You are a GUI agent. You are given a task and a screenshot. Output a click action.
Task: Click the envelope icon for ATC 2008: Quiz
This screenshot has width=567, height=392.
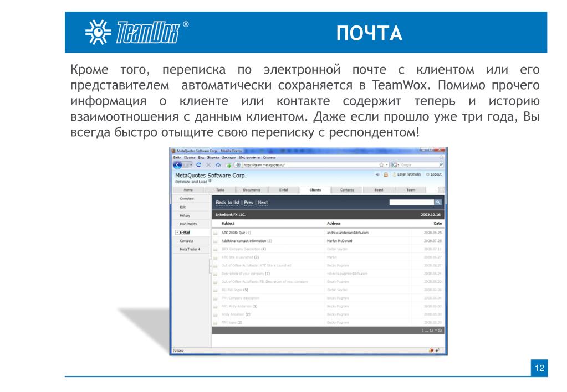(x=215, y=233)
